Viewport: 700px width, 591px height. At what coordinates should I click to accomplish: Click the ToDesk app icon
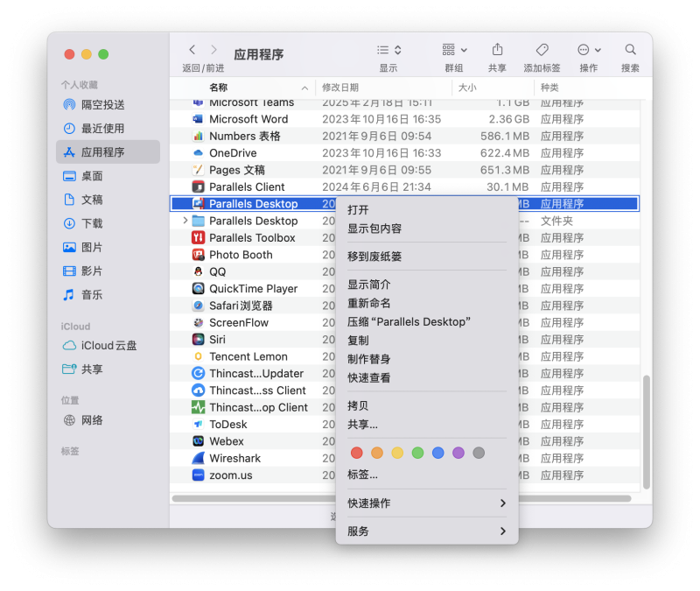[x=198, y=425]
